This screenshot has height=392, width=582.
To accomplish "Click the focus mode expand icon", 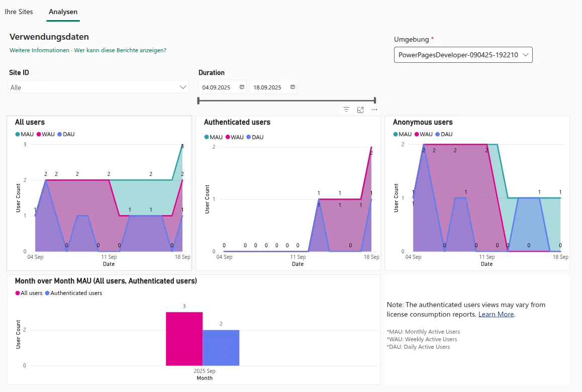I will 360,110.
